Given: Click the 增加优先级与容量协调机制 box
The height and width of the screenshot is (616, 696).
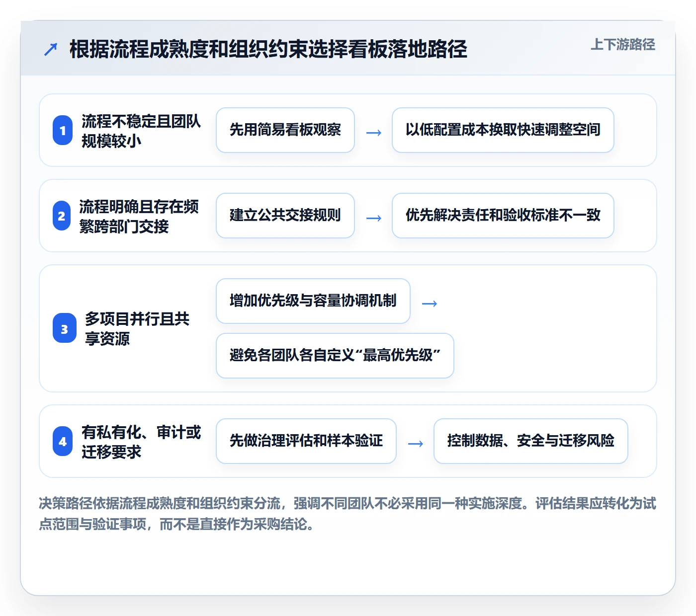Looking at the screenshot, I should pyautogui.click(x=313, y=301).
